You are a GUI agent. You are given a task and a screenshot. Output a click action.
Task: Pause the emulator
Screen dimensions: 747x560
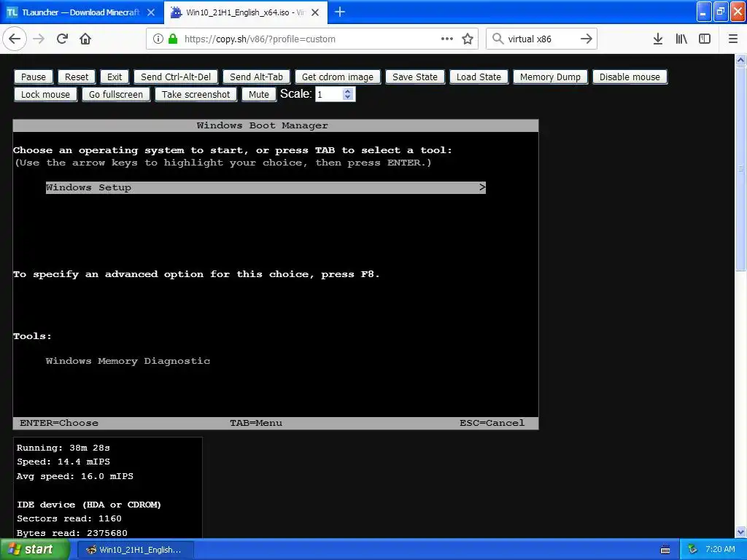tap(34, 77)
